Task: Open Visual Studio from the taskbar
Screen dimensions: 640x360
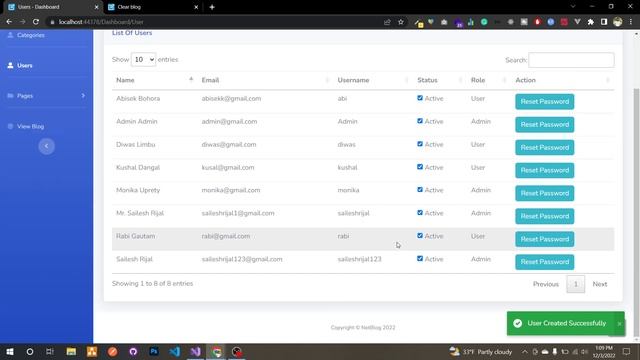Action: tap(196, 351)
